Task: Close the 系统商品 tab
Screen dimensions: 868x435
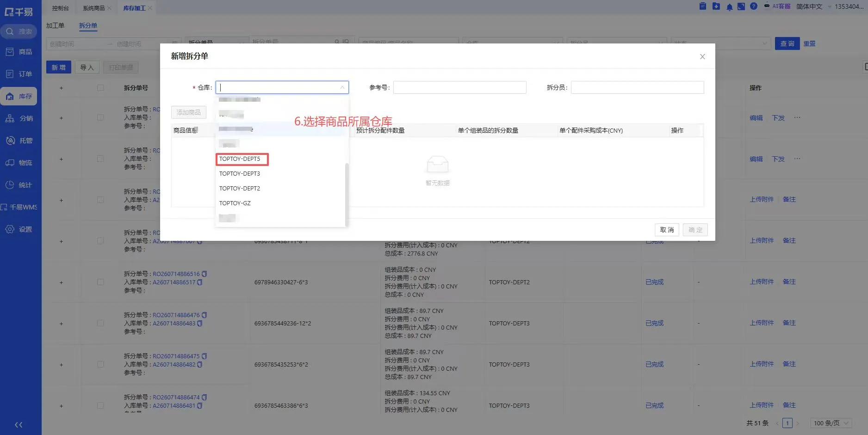Action: (109, 8)
